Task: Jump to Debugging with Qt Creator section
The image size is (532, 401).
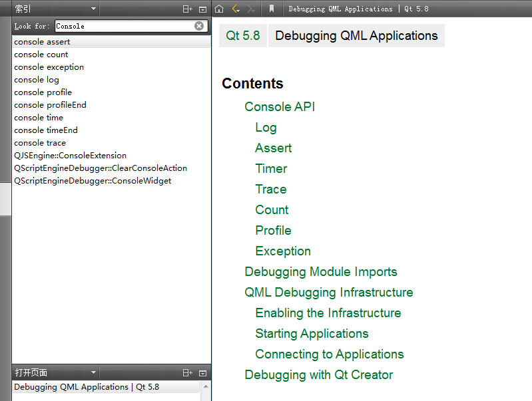Action: (318, 375)
